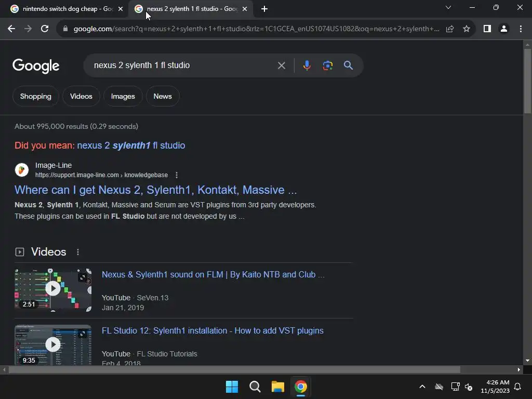532x399 pixels.
Task: Click the Google search input field
Action: pyautogui.click(x=183, y=65)
